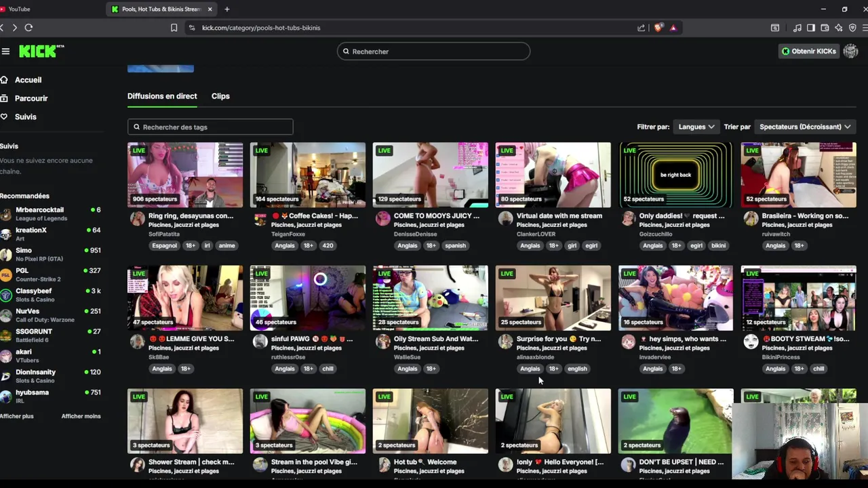Open the BOOTY STWEAM stream title
The image size is (868, 488).
click(x=806, y=339)
